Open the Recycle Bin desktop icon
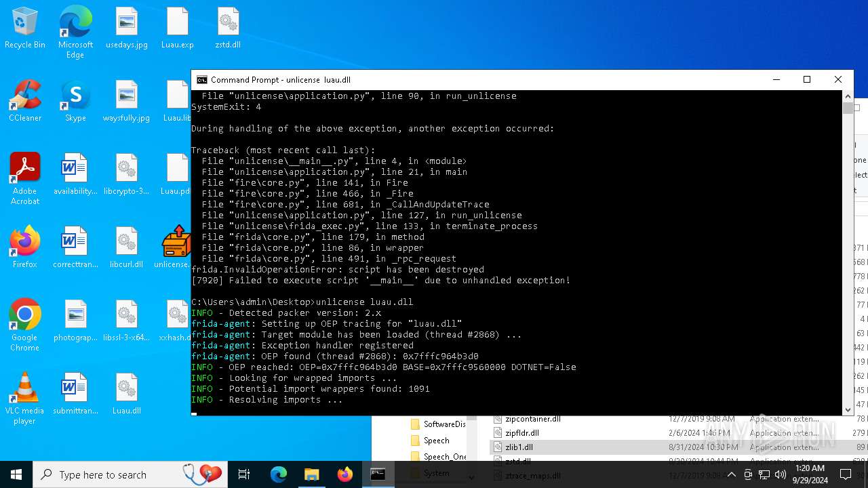The image size is (868, 488). [x=25, y=28]
